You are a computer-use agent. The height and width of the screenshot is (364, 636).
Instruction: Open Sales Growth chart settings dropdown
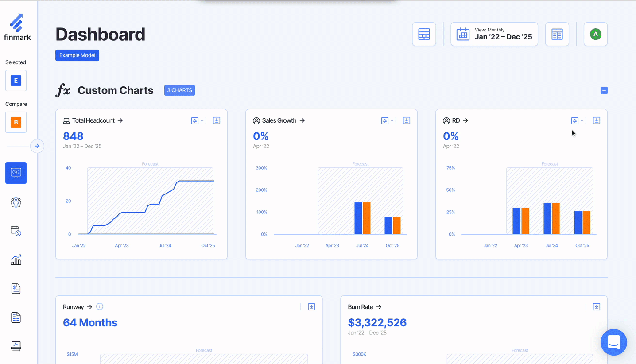[x=387, y=120]
